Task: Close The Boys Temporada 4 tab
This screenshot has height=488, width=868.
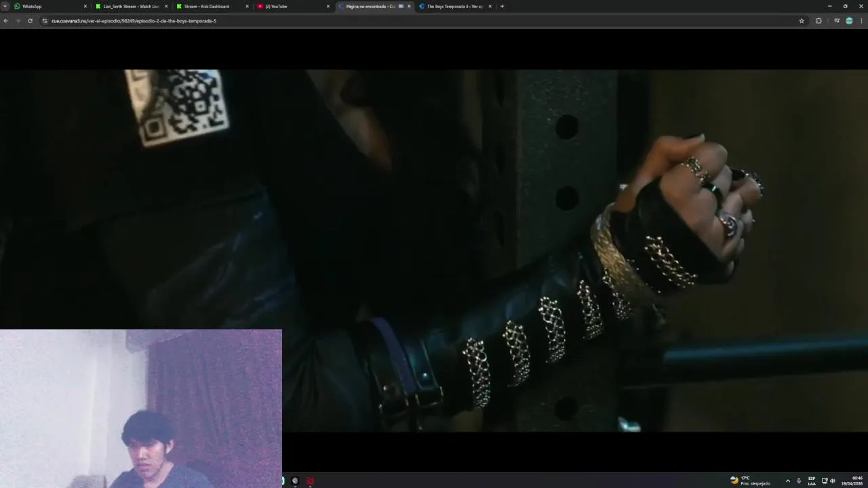Action: (490, 6)
